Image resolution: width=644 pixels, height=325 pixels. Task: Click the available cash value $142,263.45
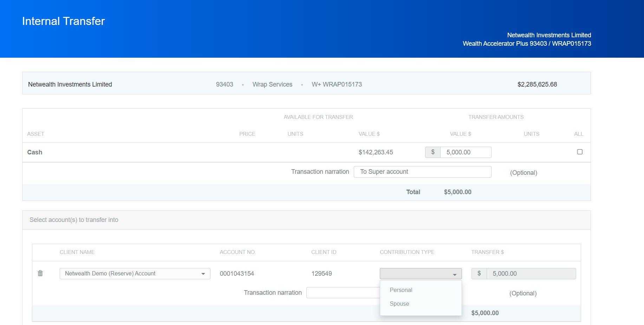376,152
